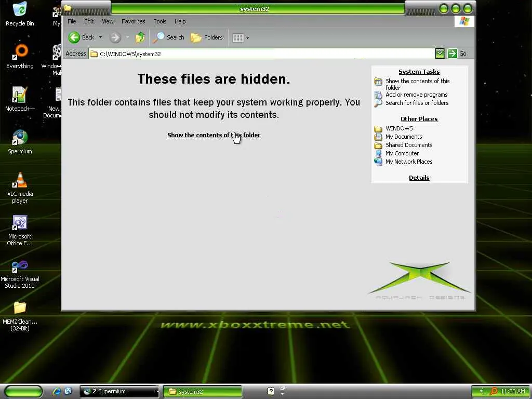Screen dimensions: 532x399
Task: Open the Forward history dropdown arrow
Action: 128,37
